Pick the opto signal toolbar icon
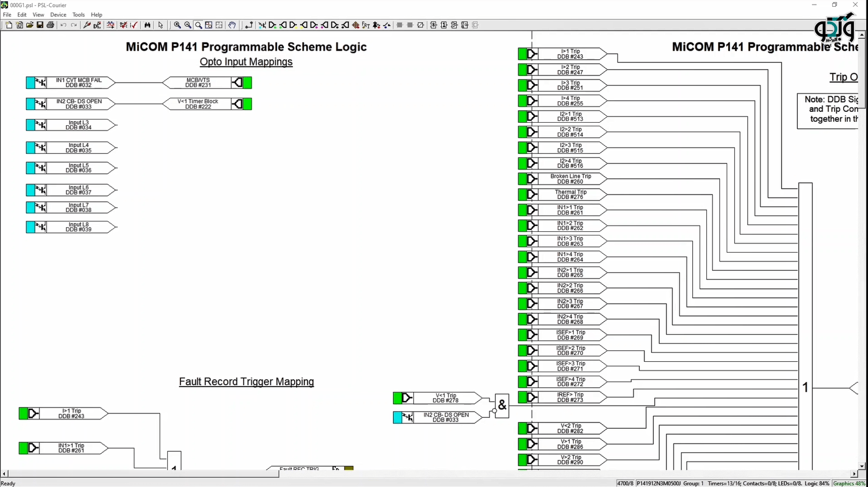The image size is (868, 487). 262,25
